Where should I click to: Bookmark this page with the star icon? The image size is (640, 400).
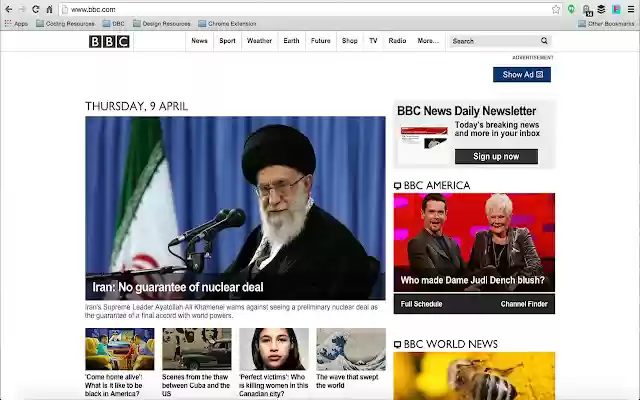click(x=556, y=9)
